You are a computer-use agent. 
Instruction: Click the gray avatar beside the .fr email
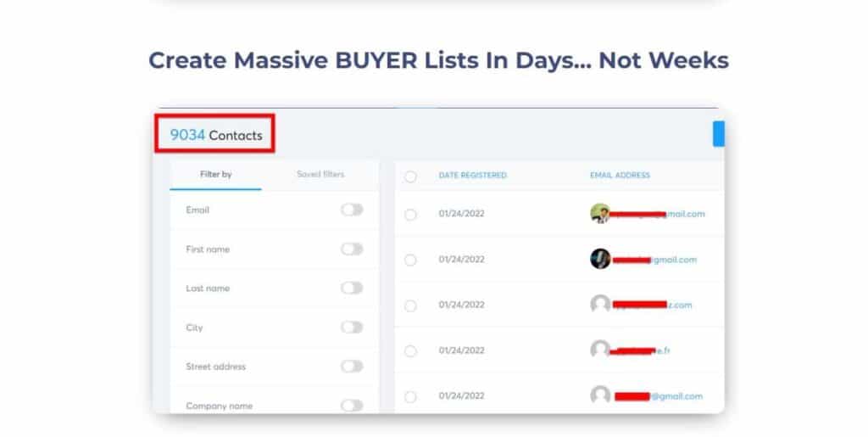tap(600, 350)
